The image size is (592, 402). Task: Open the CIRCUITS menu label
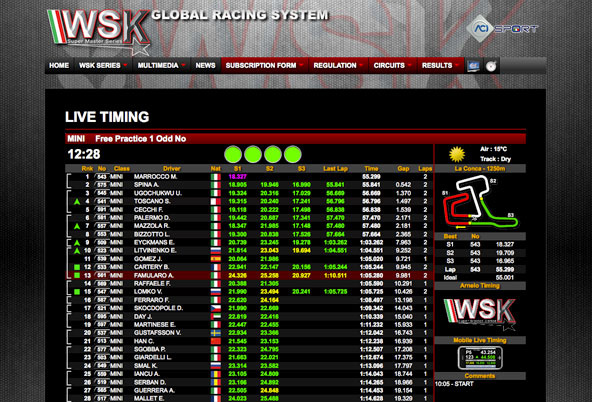point(389,66)
